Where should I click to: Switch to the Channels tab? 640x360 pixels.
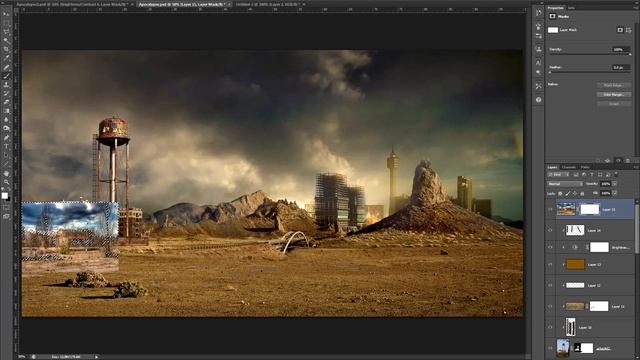pos(569,167)
